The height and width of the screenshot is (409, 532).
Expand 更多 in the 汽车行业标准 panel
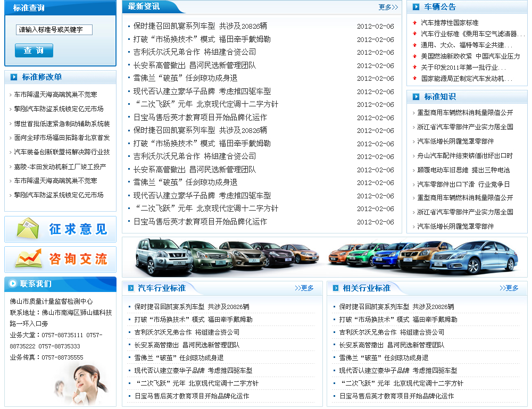(x=304, y=288)
